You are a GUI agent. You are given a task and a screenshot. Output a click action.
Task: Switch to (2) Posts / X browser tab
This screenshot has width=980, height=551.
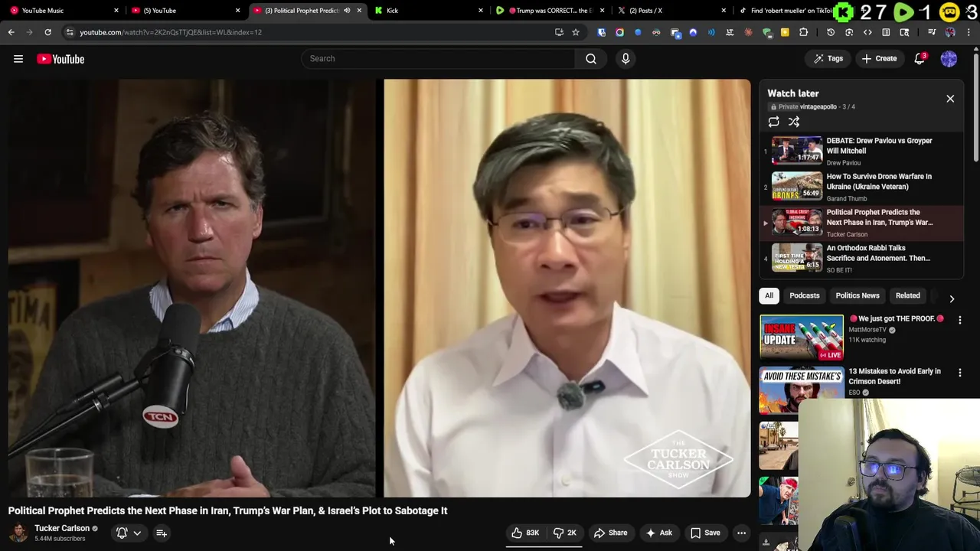pyautogui.click(x=671, y=11)
